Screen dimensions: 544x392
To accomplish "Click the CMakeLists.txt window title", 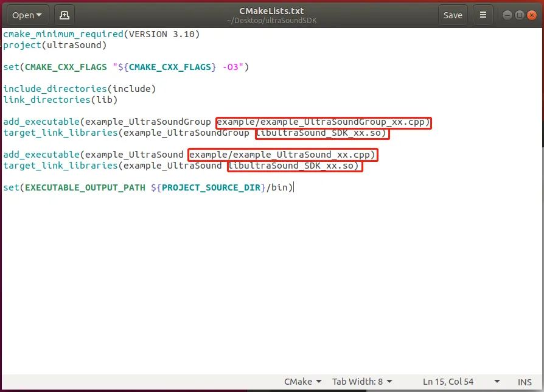I will (271, 11).
